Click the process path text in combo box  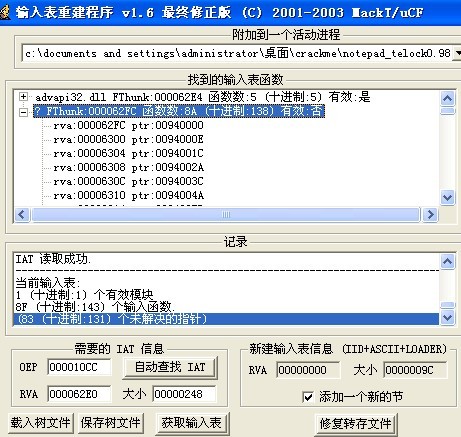(238, 53)
